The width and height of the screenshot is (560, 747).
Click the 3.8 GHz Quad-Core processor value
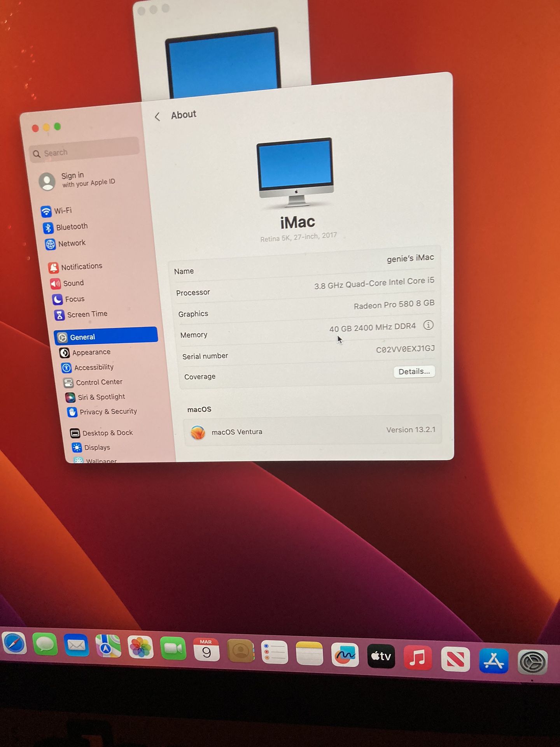374,283
